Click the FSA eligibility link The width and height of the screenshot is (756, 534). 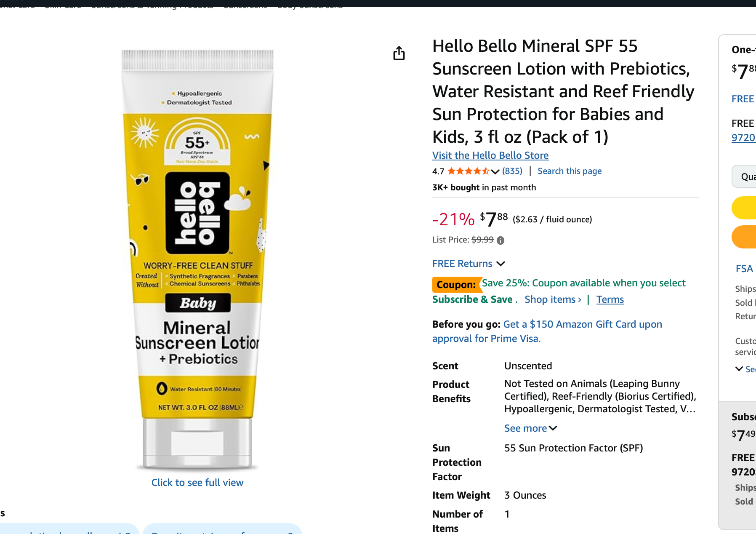(x=744, y=269)
